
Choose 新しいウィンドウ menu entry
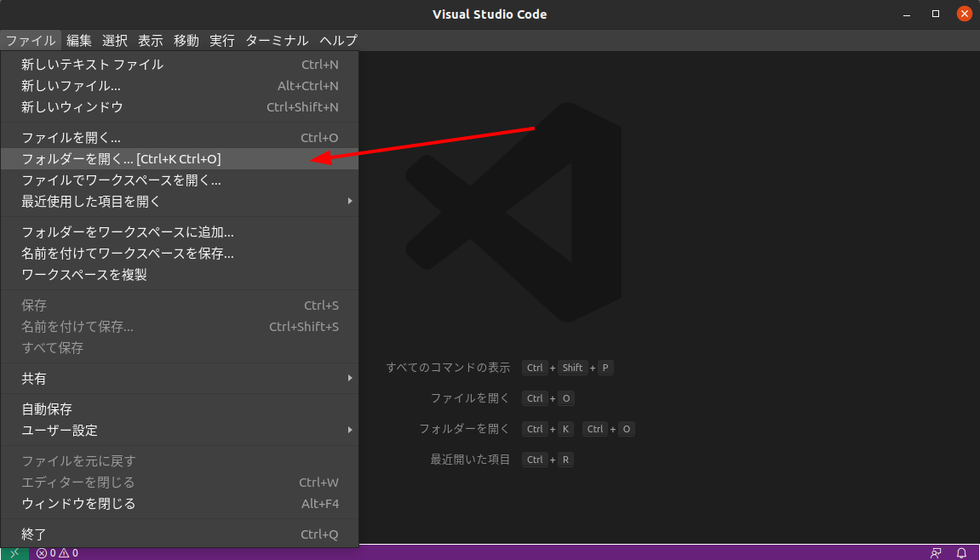tap(180, 107)
